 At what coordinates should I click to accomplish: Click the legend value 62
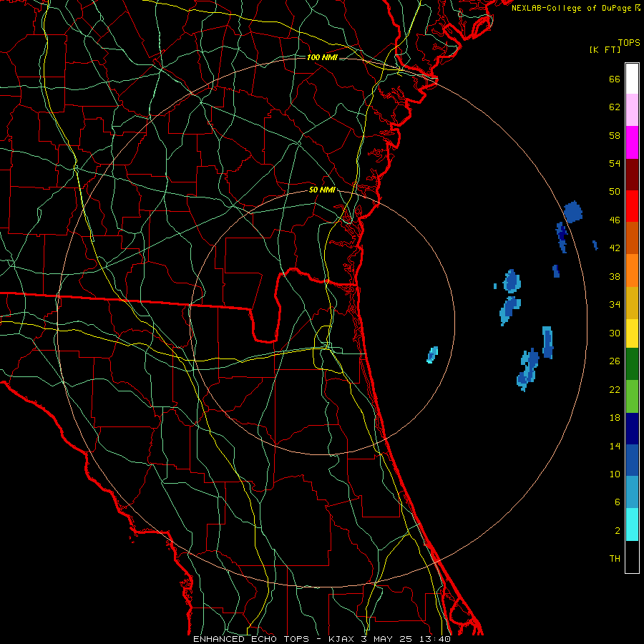click(x=615, y=107)
